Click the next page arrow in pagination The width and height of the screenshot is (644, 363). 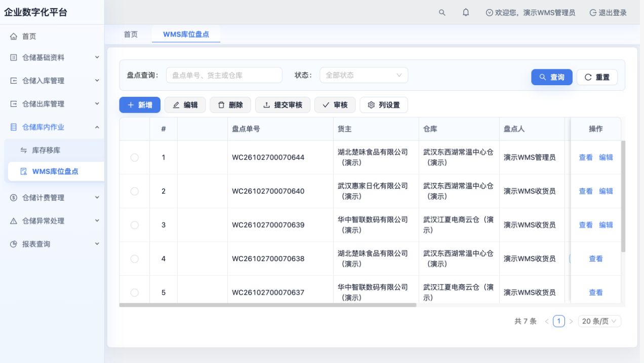point(571,321)
